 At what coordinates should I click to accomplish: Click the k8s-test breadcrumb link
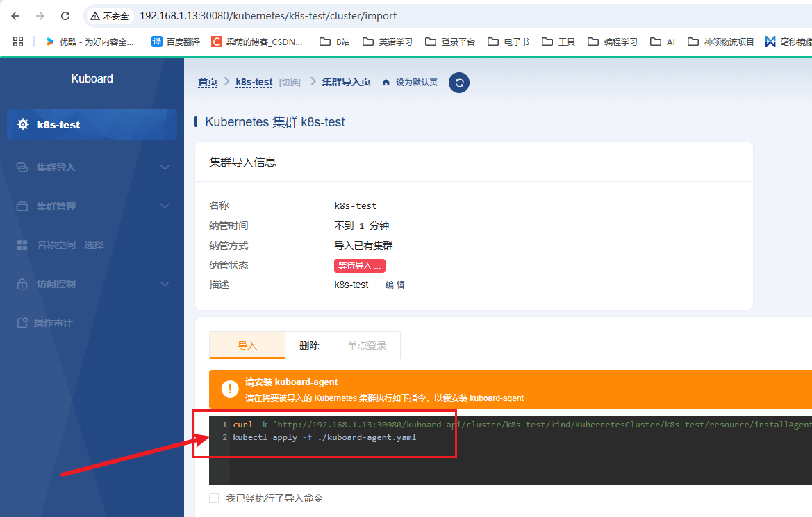[x=254, y=83]
